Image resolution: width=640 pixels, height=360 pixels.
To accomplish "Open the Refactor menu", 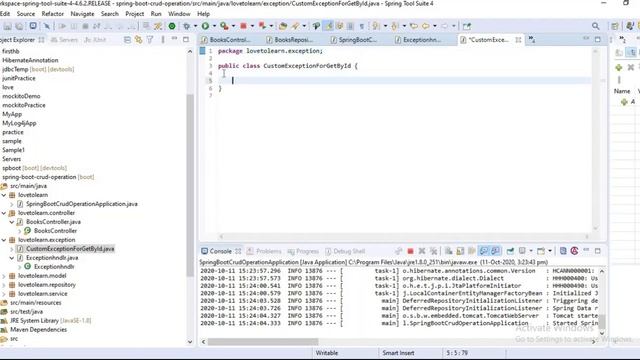I will [x=53, y=14].
